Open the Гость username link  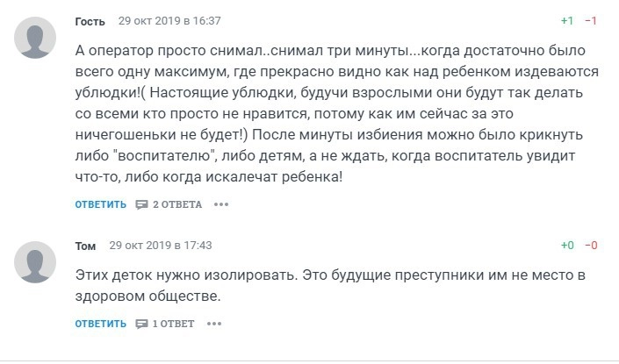point(90,21)
